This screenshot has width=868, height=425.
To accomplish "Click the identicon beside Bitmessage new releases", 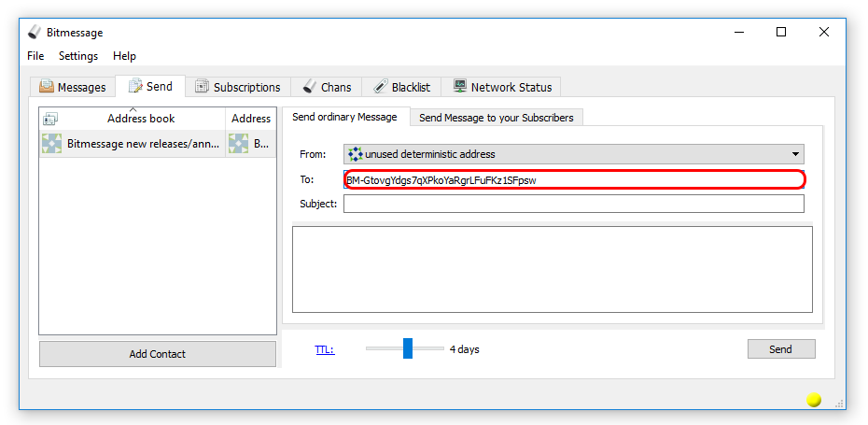I will [x=51, y=144].
